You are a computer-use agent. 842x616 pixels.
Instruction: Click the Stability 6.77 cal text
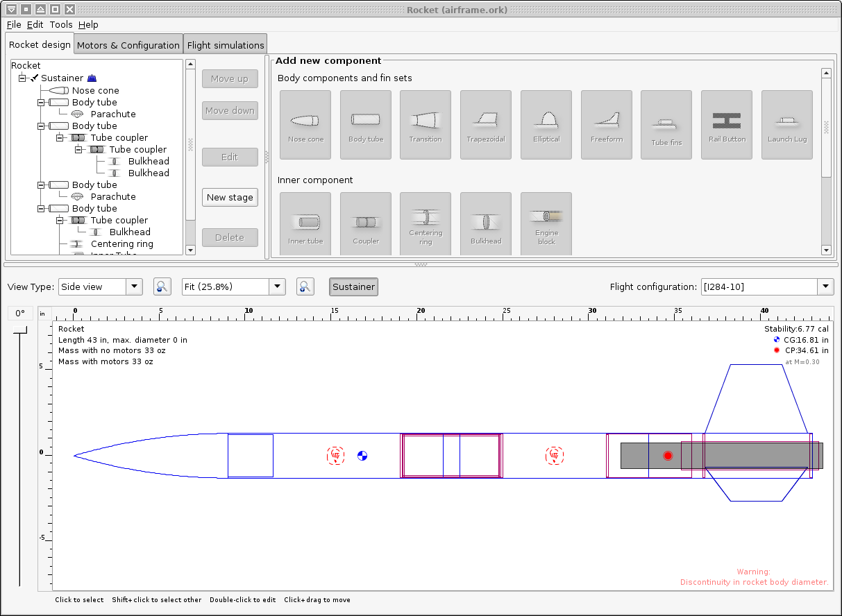tap(796, 329)
